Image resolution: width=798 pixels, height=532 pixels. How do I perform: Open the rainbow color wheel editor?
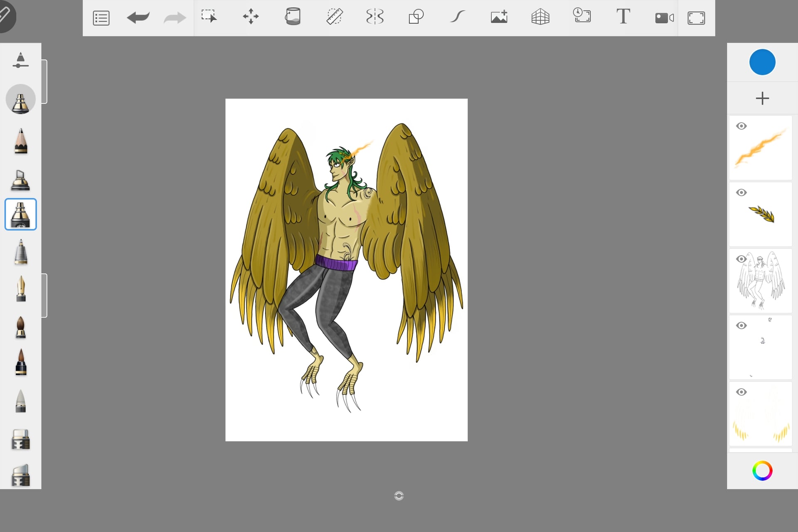coord(762,470)
